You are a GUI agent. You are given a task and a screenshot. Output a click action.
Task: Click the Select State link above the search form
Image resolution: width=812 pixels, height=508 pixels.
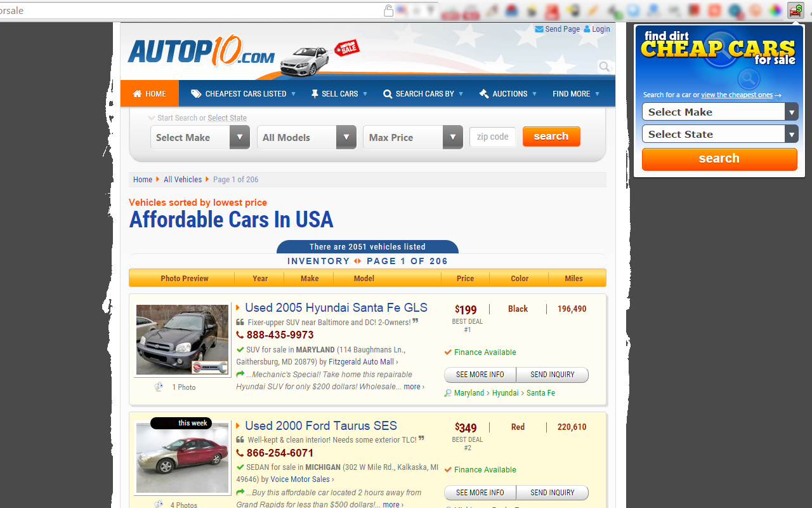(x=227, y=118)
